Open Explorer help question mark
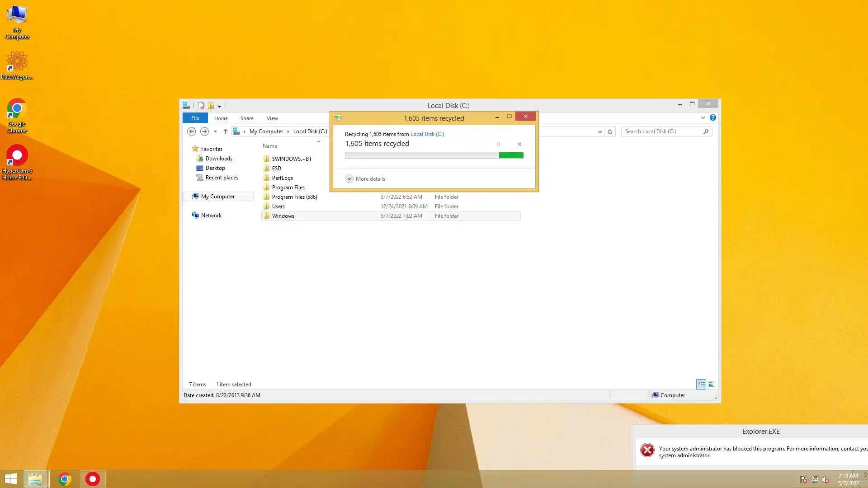This screenshot has height=488, width=868. 712,117
